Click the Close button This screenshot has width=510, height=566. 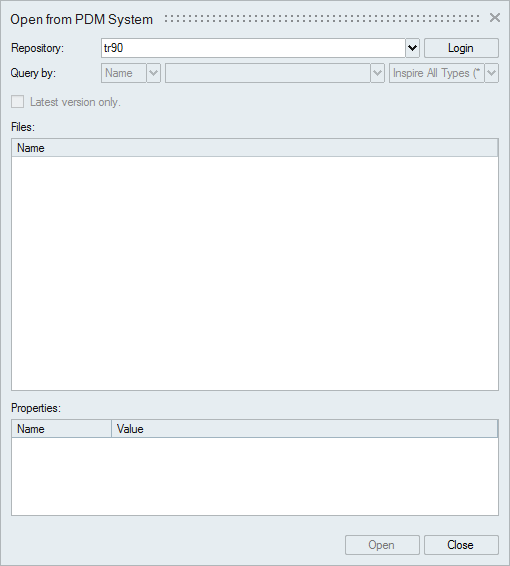coord(461,545)
